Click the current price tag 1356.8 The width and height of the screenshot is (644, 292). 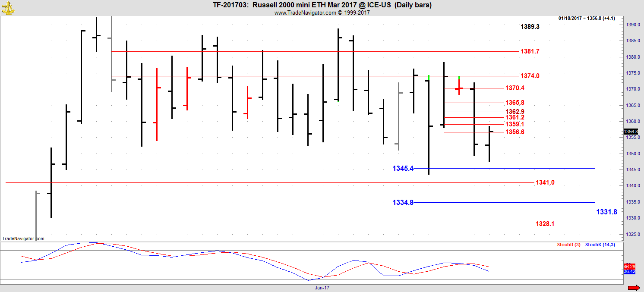point(630,132)
